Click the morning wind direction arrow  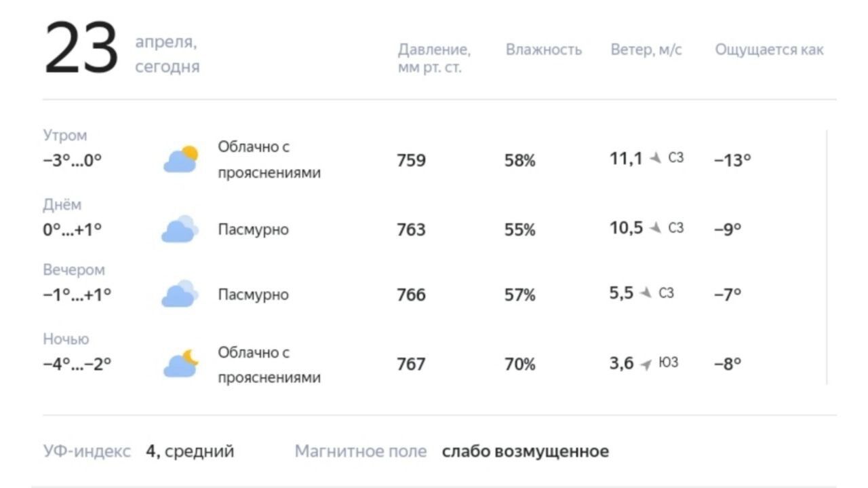pos(655,158)
